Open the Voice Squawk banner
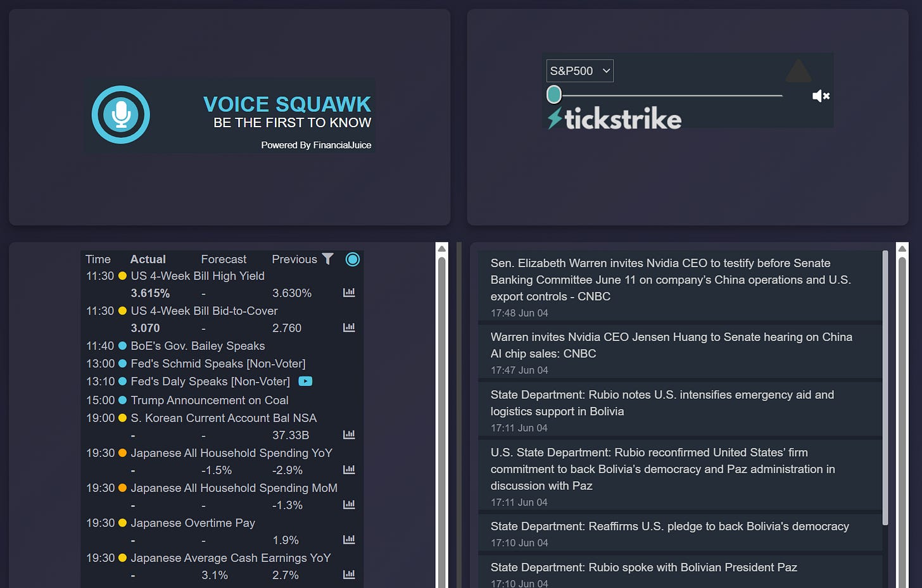 [x=230, y=115]
